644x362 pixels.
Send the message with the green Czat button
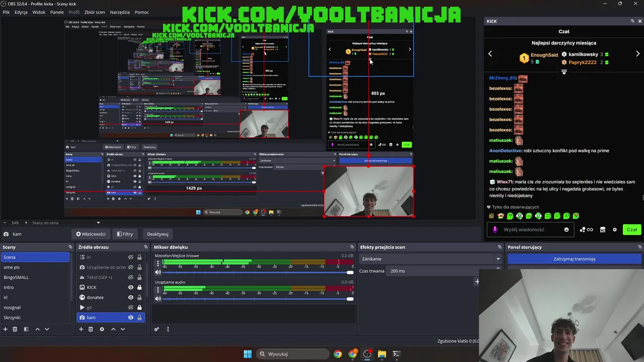pos(632,230)
